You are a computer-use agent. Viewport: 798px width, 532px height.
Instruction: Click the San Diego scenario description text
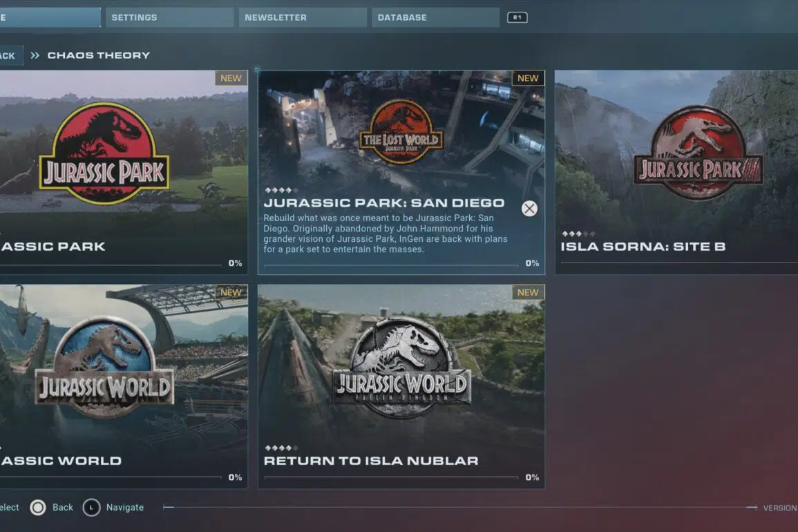pyautogui.click(x=386, y=234)
